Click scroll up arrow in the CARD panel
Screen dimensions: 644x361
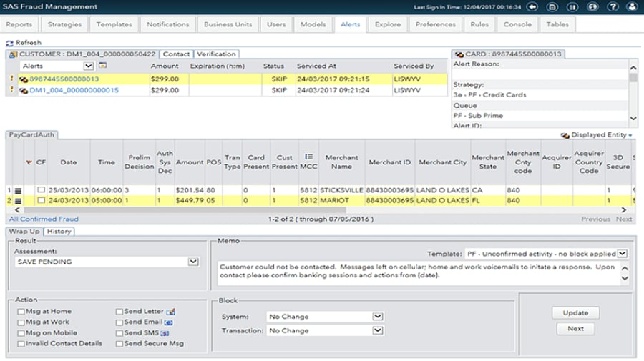(x=633, y=68)
